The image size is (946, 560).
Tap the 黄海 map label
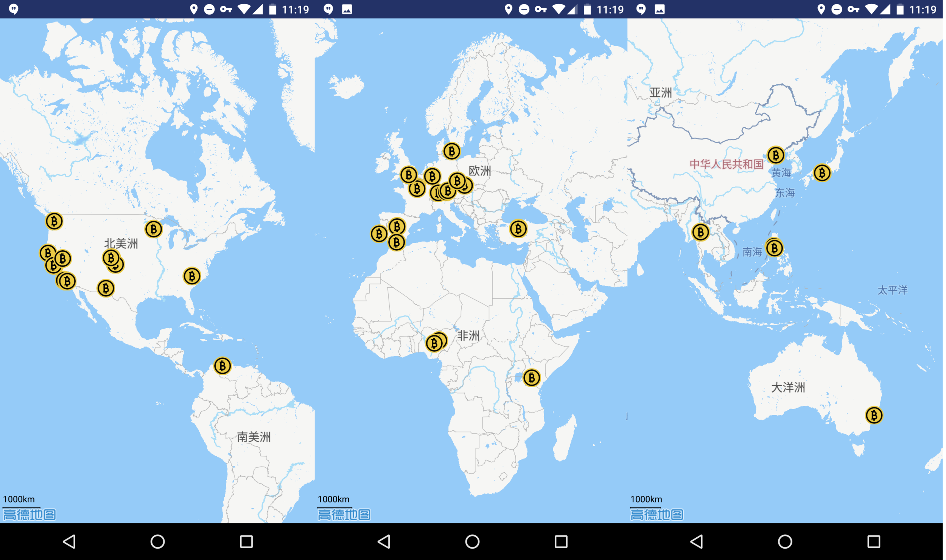point(781,173)
